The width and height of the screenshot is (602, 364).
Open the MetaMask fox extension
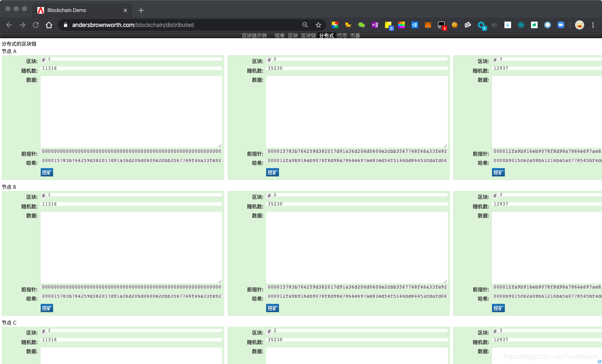coord(428,25)
